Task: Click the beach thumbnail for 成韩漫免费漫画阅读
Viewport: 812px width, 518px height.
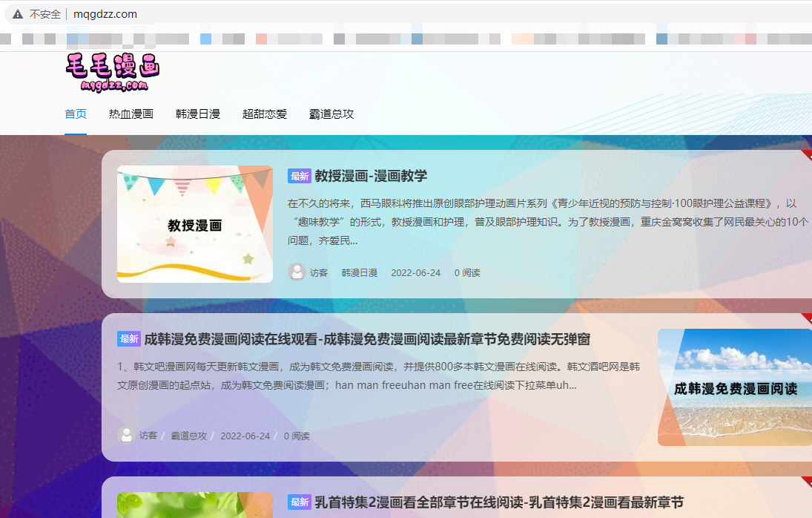Action: [x=734, y=387]
